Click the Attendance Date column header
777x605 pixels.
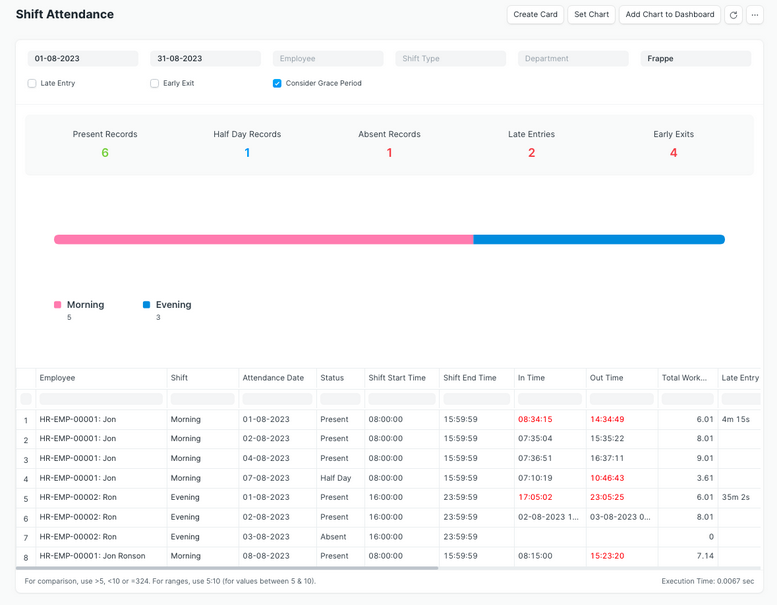pos(273,378)
